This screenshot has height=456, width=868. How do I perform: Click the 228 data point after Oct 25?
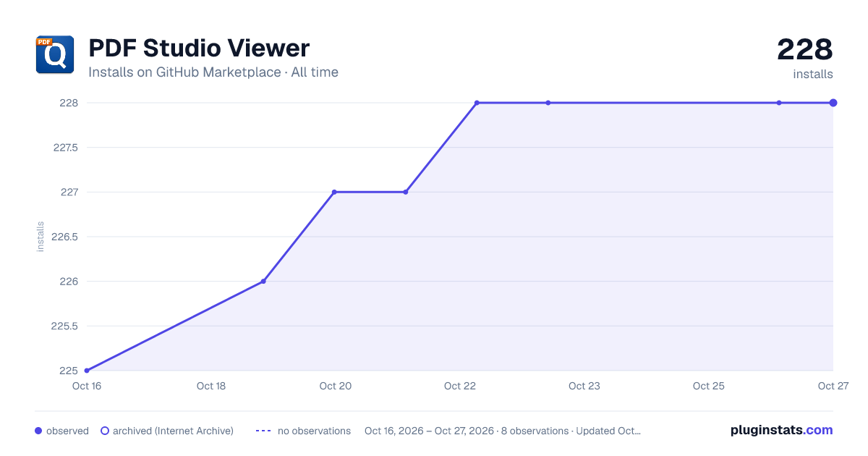pos(779,103)
